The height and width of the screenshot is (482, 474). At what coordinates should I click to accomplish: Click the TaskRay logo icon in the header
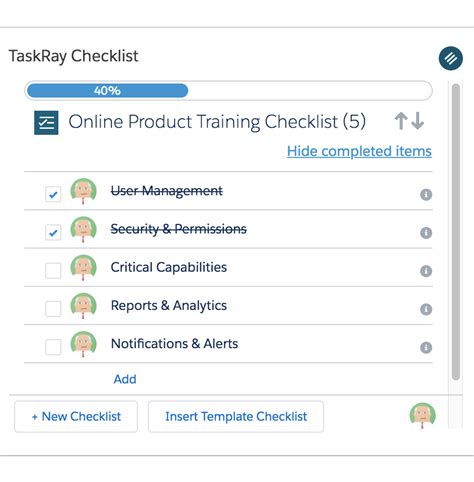[450, 58]
